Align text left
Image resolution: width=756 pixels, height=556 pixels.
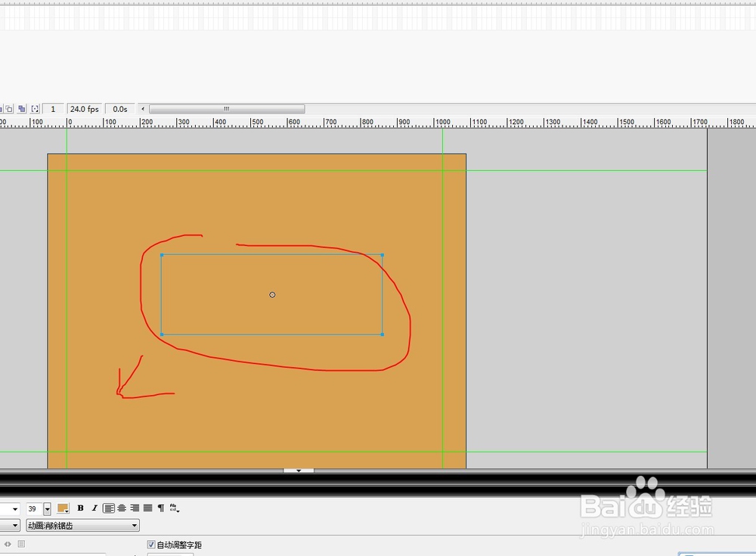pyautogui.click(x=109, y=508)
